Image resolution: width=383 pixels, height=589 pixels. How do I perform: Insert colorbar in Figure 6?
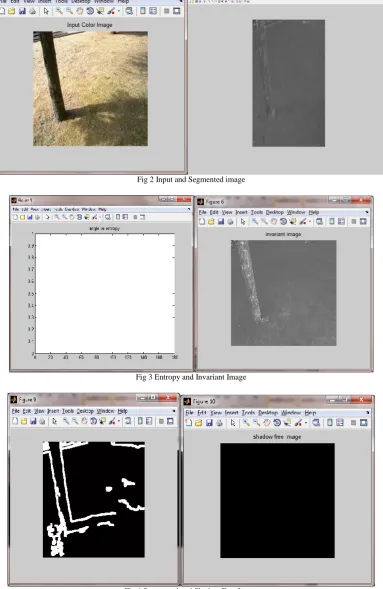[x=332, y=222]
